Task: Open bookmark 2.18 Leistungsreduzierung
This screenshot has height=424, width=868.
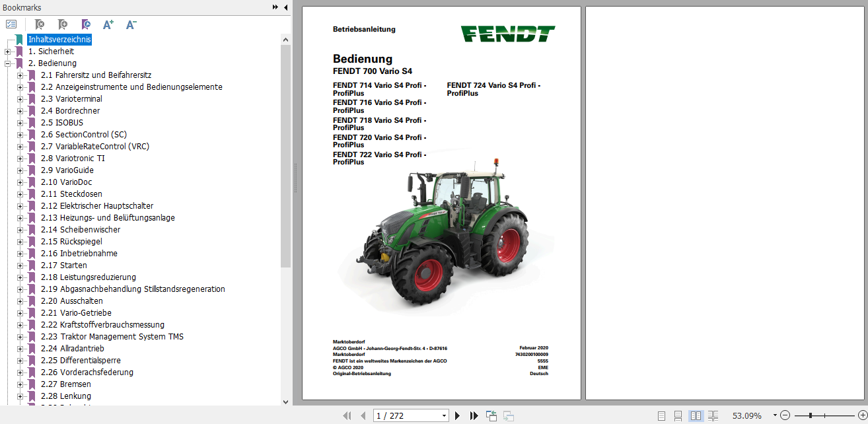Action: click(x=89, y=277)
